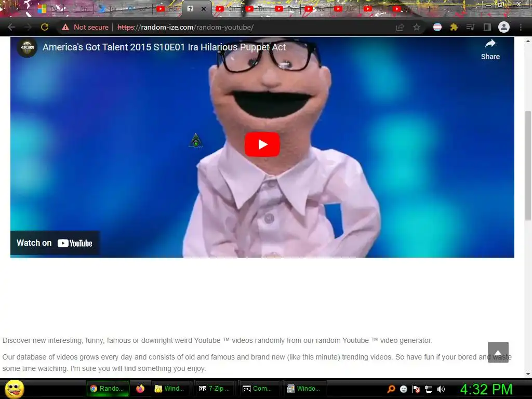Switch to the YouTube tab right of active tab

[x=227, y=9]
